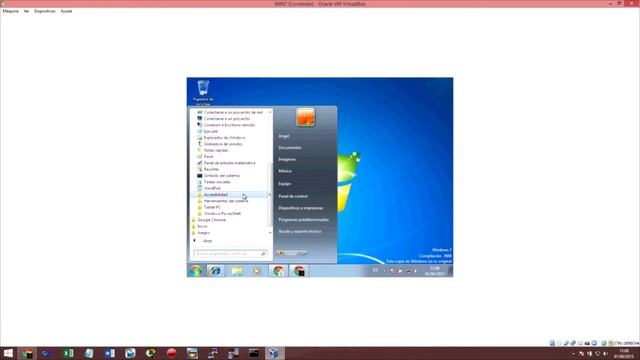The height and width of the screenshot is (360, 640).
Task: Click the host system tray volume icon
Action: (x=605, y=353)
